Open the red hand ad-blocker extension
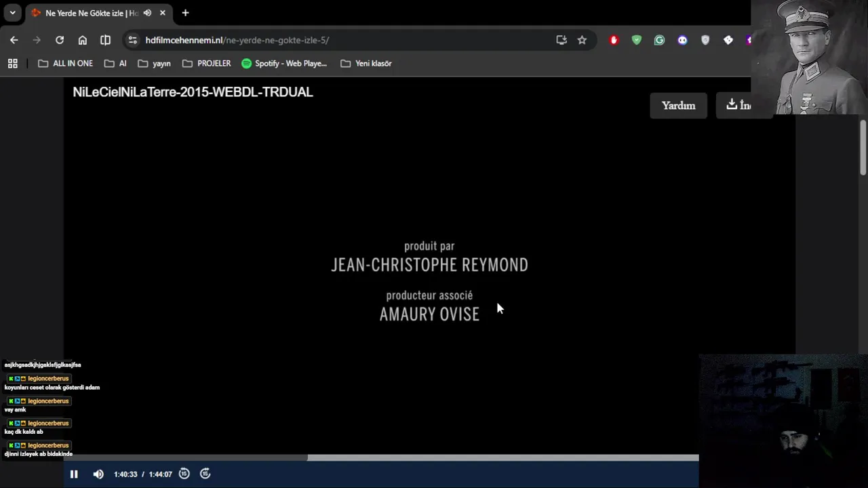868x488 pixels. [614, 40]
